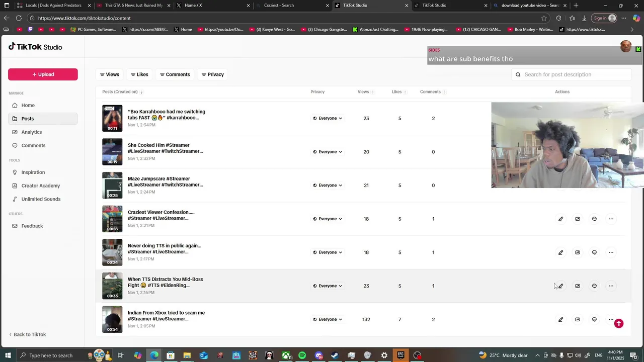Image resolution: width=644 pixels, height=362 pixels.
Task: Open Comments in the sidebar
Action: click(43, 145)
